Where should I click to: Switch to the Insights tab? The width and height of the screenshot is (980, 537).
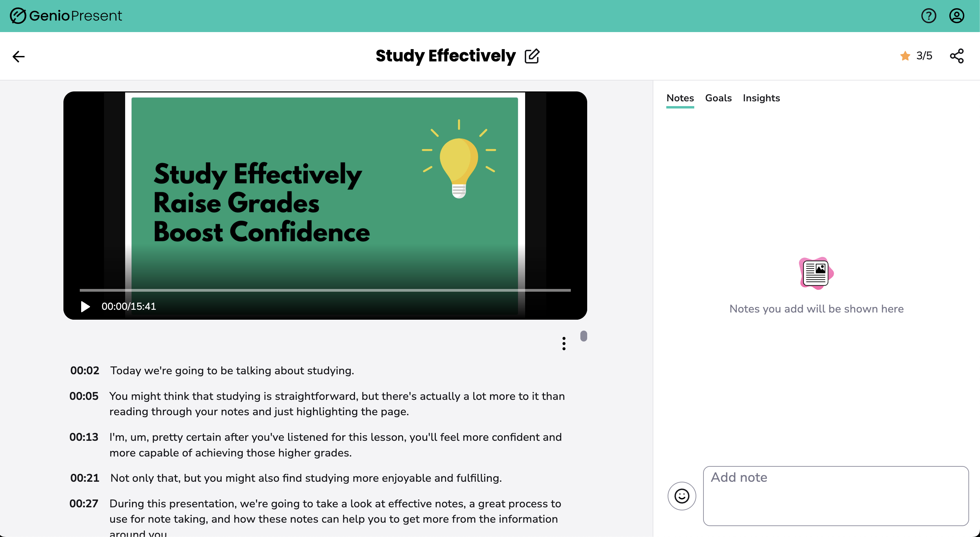[x=761, y=98]
